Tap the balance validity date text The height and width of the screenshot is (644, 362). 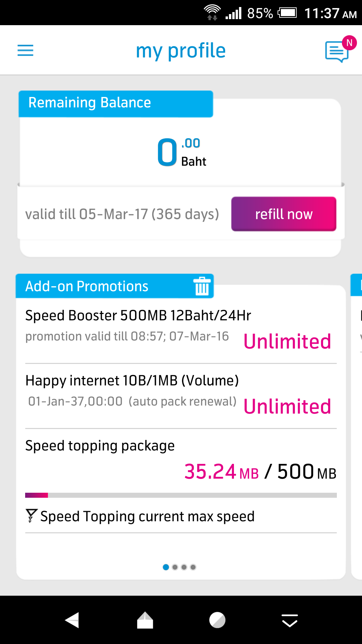(x=122, y=214)
